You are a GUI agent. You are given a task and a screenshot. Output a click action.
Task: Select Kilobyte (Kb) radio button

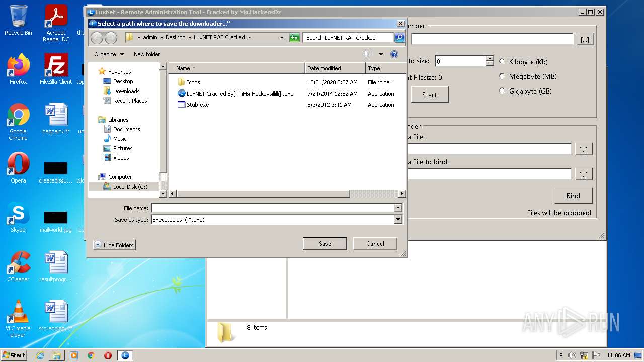(502, 61)
